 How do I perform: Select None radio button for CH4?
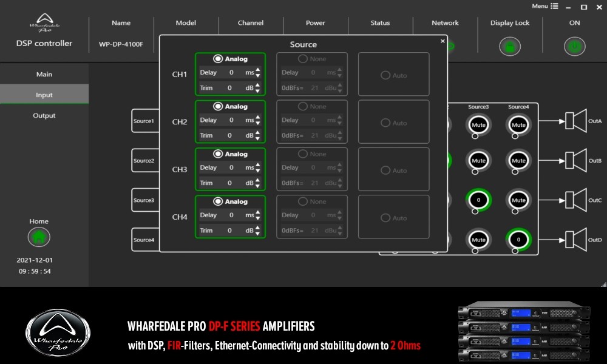[x=303, y=201]
